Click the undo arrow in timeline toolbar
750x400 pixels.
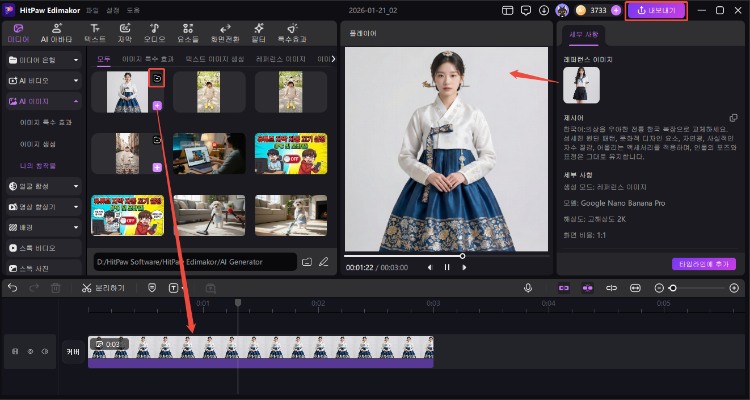[x=12, y=288]
